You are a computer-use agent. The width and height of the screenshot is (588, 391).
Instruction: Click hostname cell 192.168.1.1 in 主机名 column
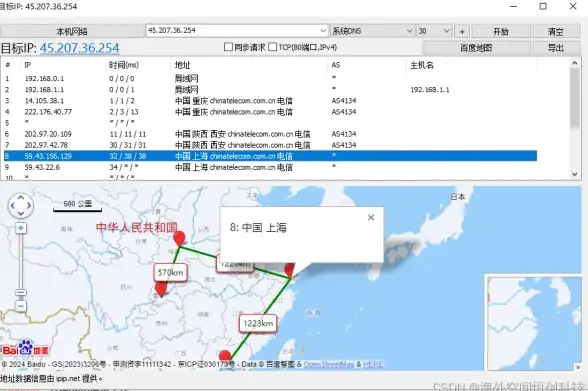(x=430, y=90)
